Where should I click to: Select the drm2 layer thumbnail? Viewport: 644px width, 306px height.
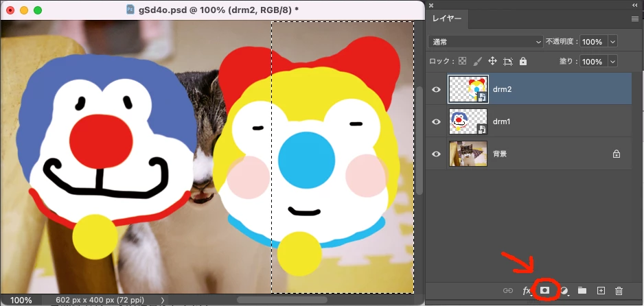pyautogui.click(x=468, y=89)
